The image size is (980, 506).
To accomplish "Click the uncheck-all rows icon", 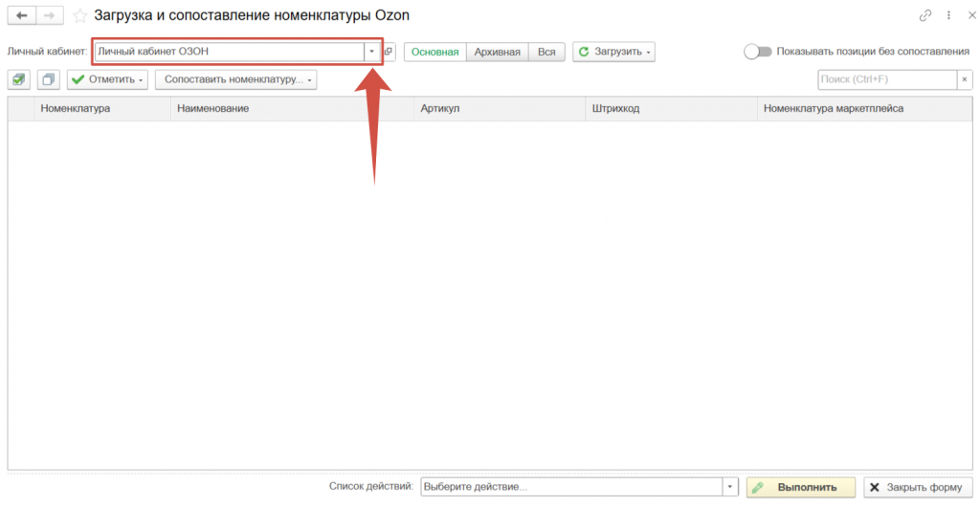I will [48, 79].
